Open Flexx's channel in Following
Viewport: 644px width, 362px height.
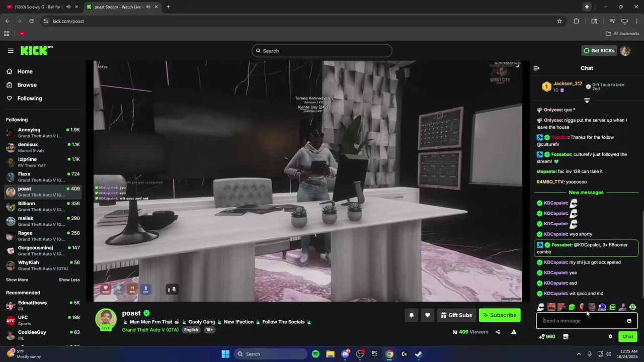tap(43, 177)
